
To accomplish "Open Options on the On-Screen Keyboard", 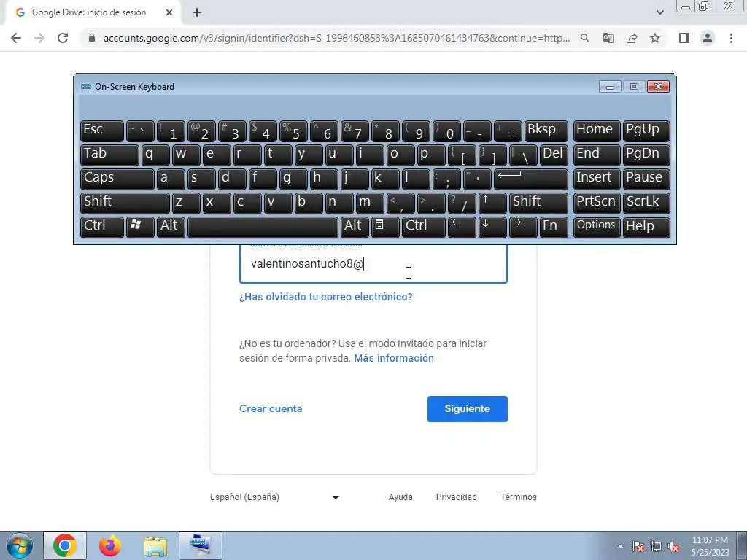I will point(597,227).
